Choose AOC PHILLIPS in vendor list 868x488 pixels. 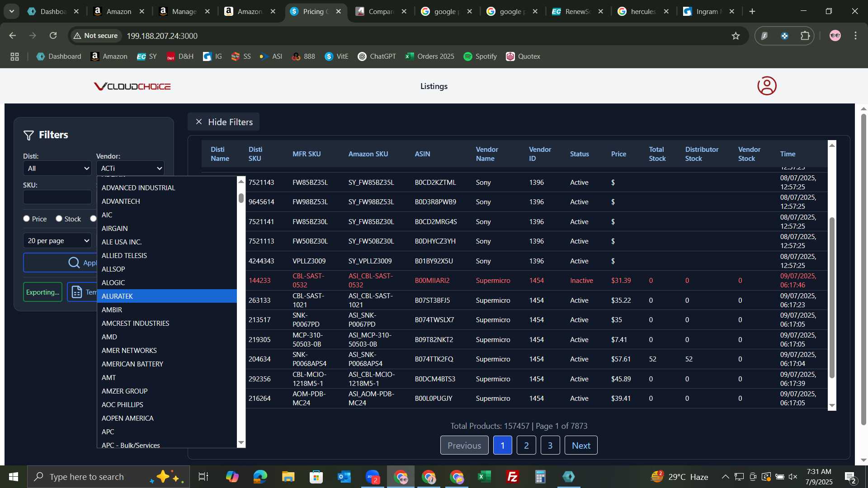tap(167, 405)
